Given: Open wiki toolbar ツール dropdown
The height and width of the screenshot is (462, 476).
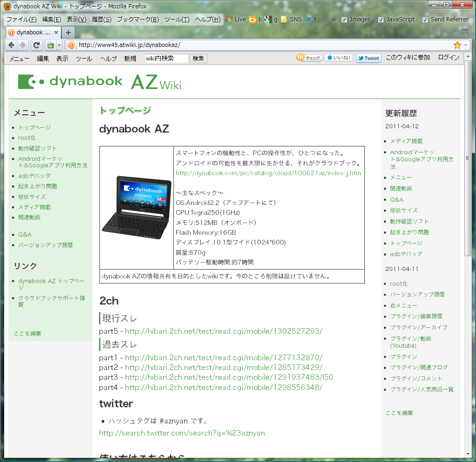Looking at the screenshot, I should [84, 59].
